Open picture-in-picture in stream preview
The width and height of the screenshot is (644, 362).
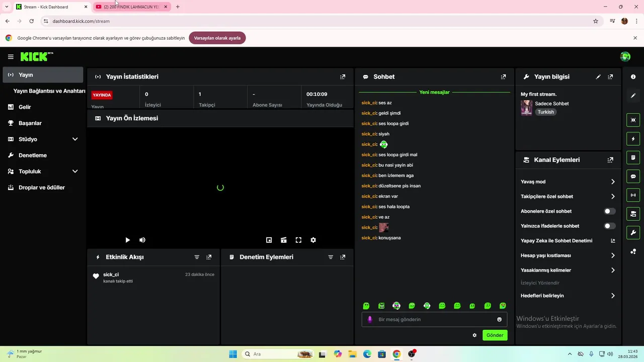click(x=269, y=240)
